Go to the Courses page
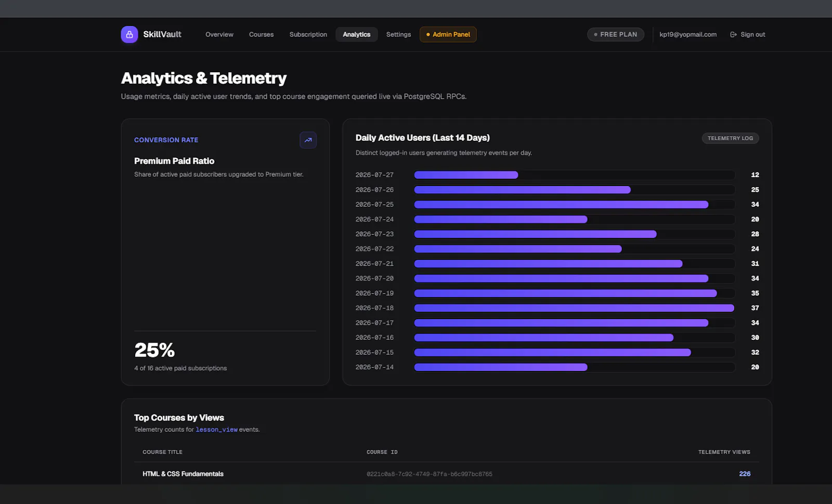This screenshot has width=832, height=504. (x=261, y=34)
